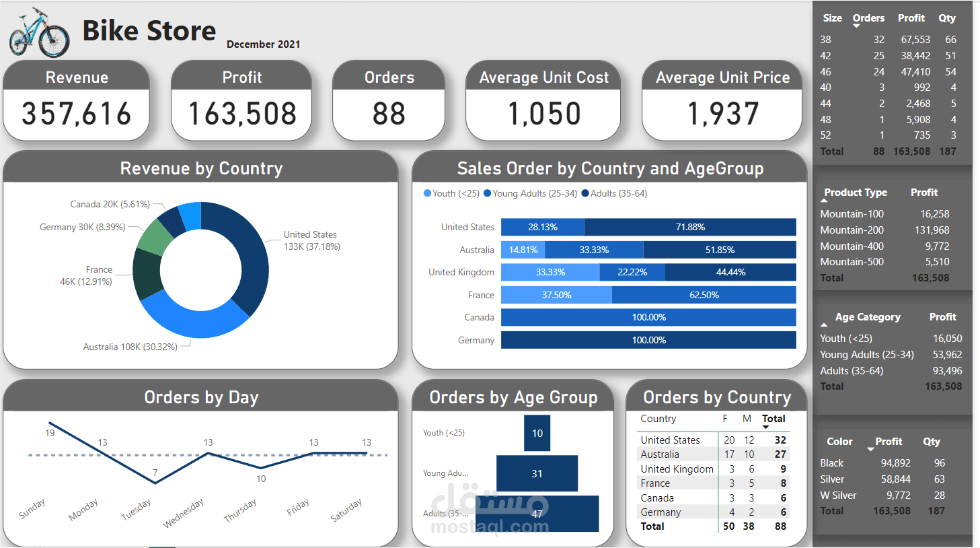
Task: Click the Profit card value 163,508
Action: pyautogui.click(x=242, y=114)
